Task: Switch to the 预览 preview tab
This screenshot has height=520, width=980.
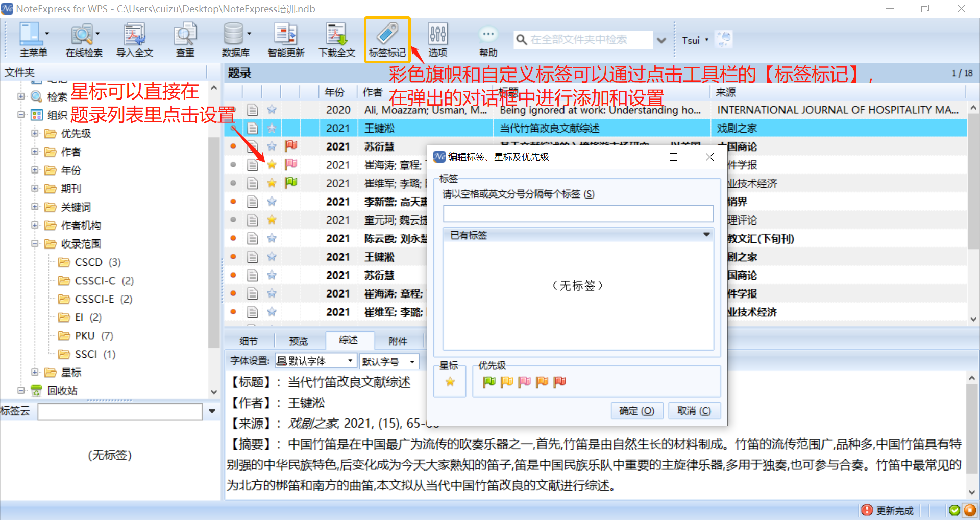Action: 299,340
